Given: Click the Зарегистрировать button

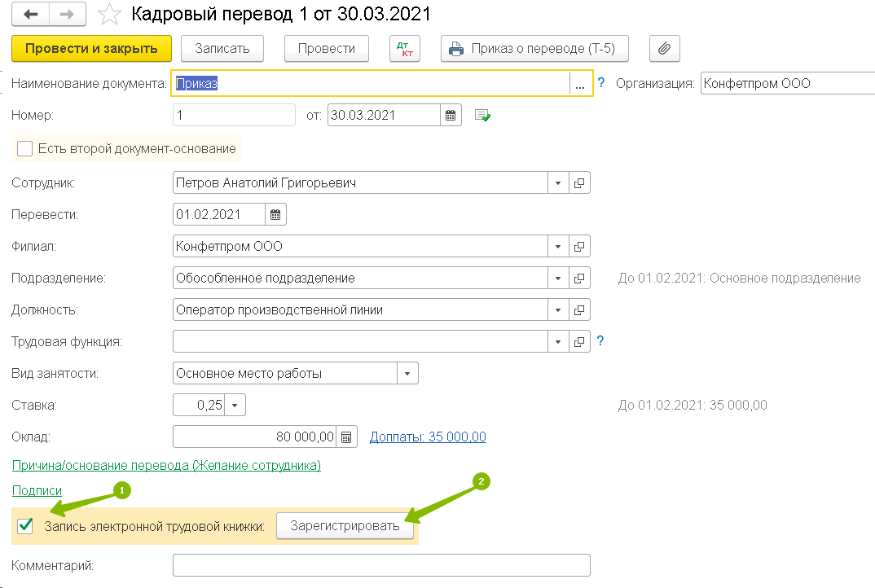Looking at the screenshot, I should pyautogui.click(x=345, y=526).
